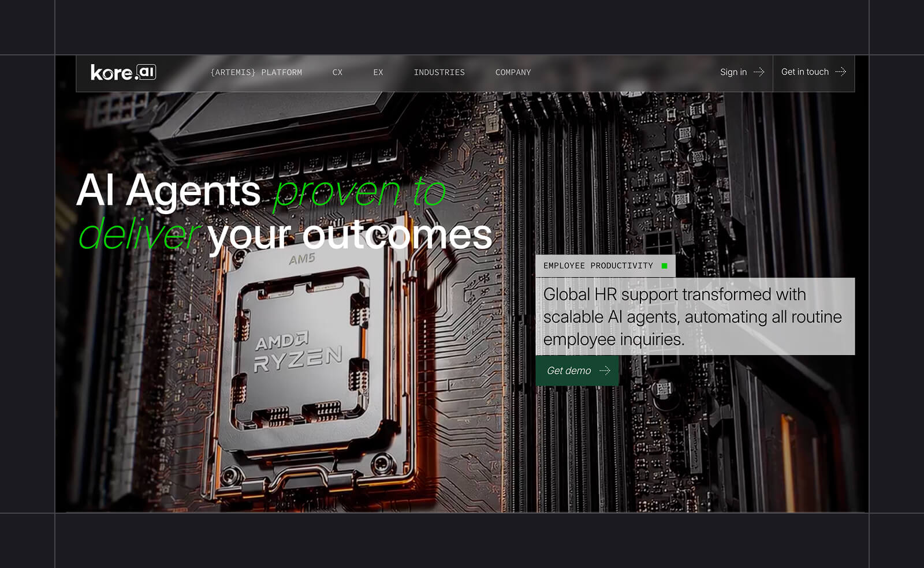Open the COMPANY menu
This screenshot has height=568, width=924.
[x=513, y=72]
